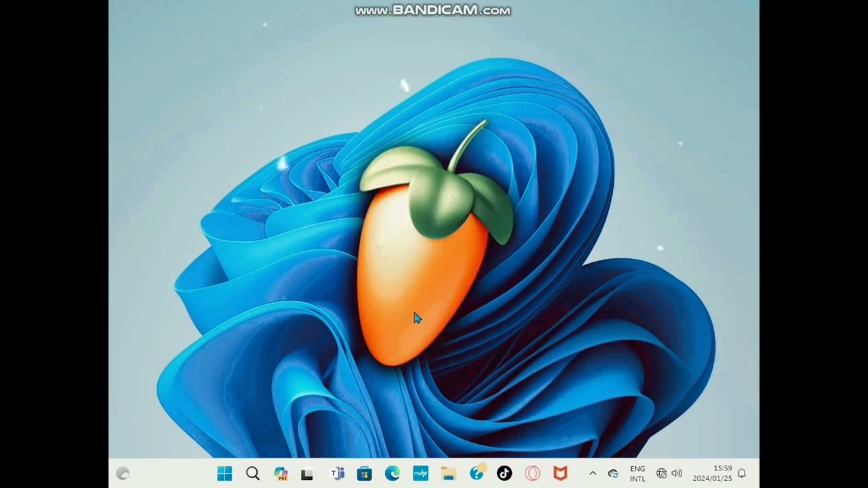Open the notifications bell
The height and width of the screenshot is (488, 868).
[742, 473]
